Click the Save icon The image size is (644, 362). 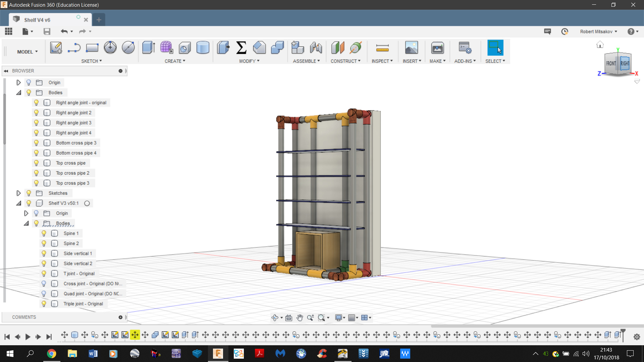coord(47,32)
